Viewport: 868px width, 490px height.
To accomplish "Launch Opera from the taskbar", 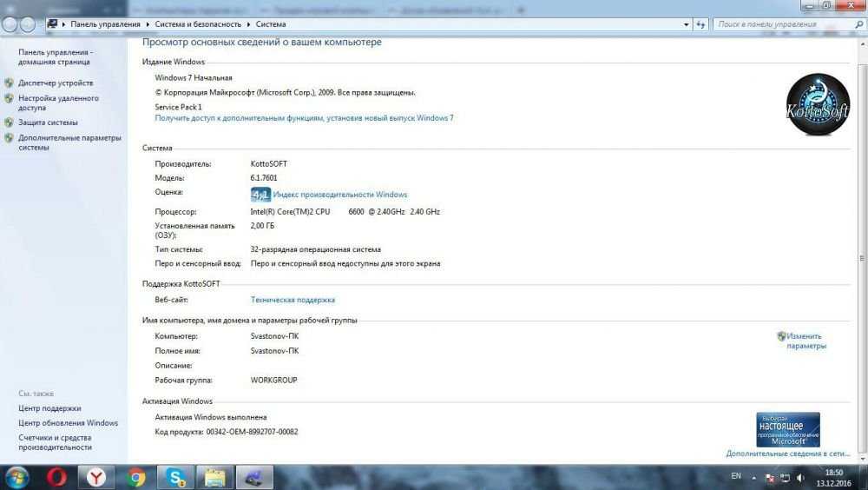I will pyautogui.click(x=56, y=477).
